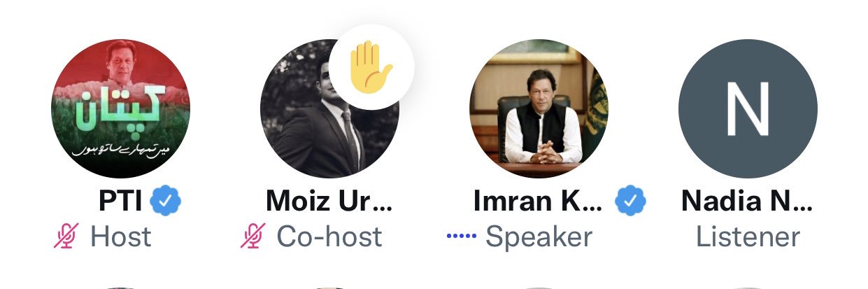Select the Imran K... display name
Viewport: 868px width, 289px height.
point(538,202)
